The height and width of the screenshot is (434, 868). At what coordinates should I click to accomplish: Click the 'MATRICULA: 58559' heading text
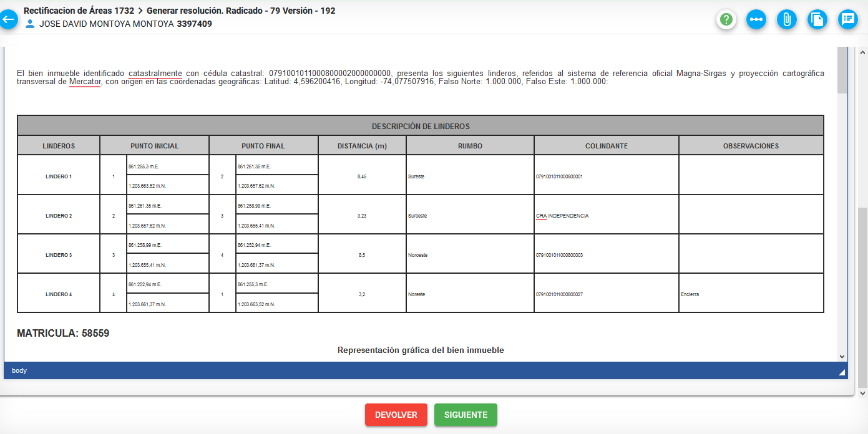(63, 334)
